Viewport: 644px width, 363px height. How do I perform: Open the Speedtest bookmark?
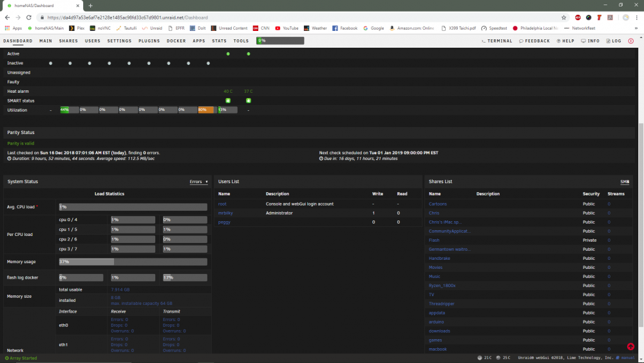pyautogui.click(x=494, y=28)
